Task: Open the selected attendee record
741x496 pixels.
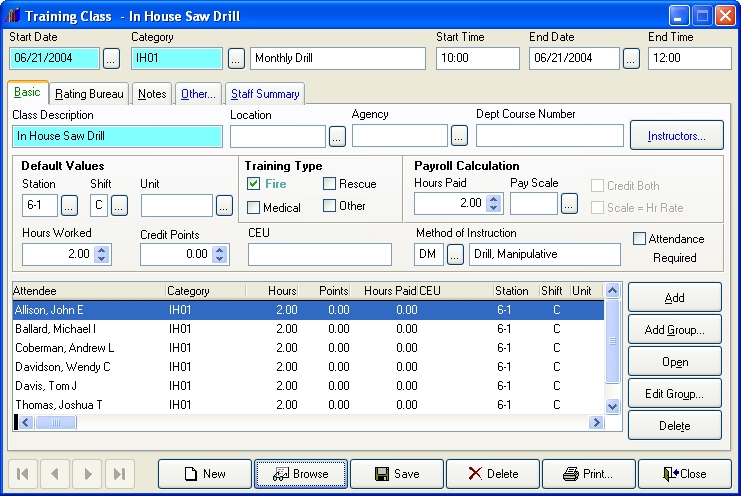Action: tap(674, 362)
